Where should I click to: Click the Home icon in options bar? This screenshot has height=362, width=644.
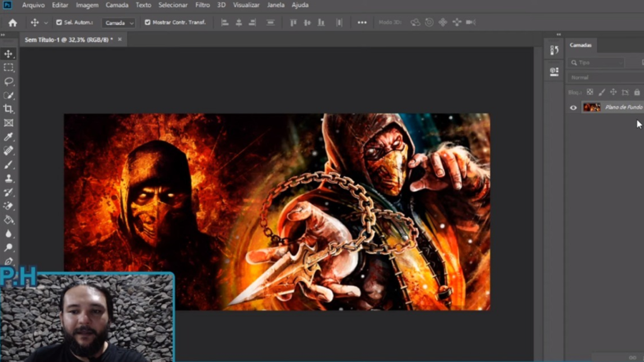(13, 23)
